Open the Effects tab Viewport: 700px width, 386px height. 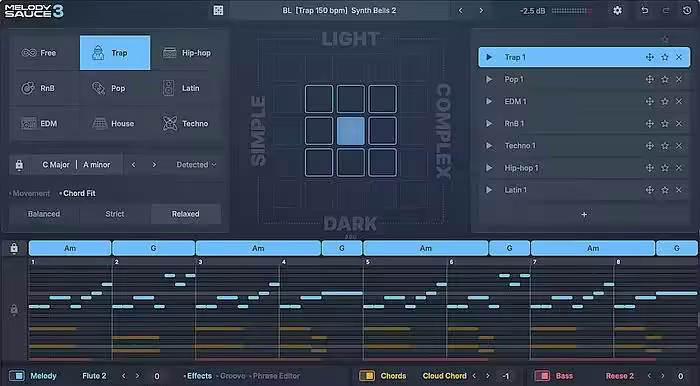click(x=198, y=376)
